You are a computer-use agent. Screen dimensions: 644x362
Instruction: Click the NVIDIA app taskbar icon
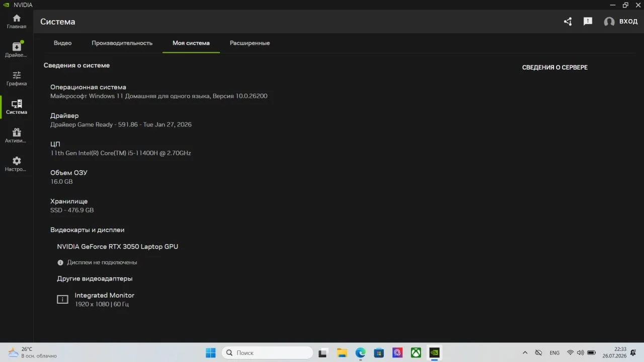pos(434,353)
